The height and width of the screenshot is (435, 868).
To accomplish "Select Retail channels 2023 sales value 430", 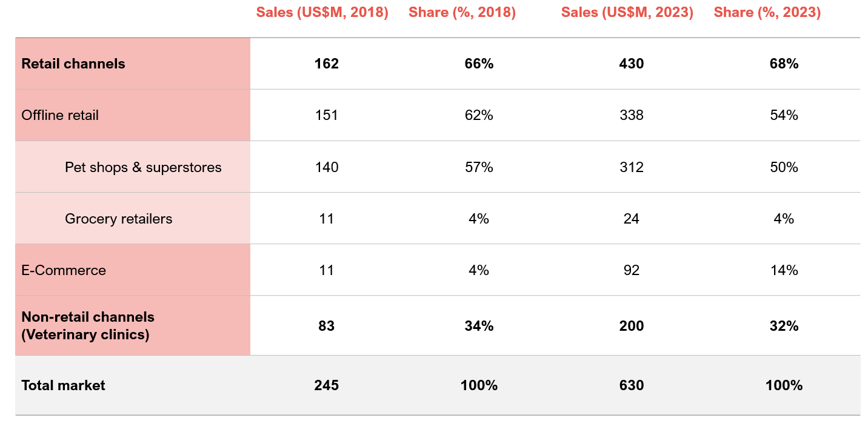I will point(632,64).
